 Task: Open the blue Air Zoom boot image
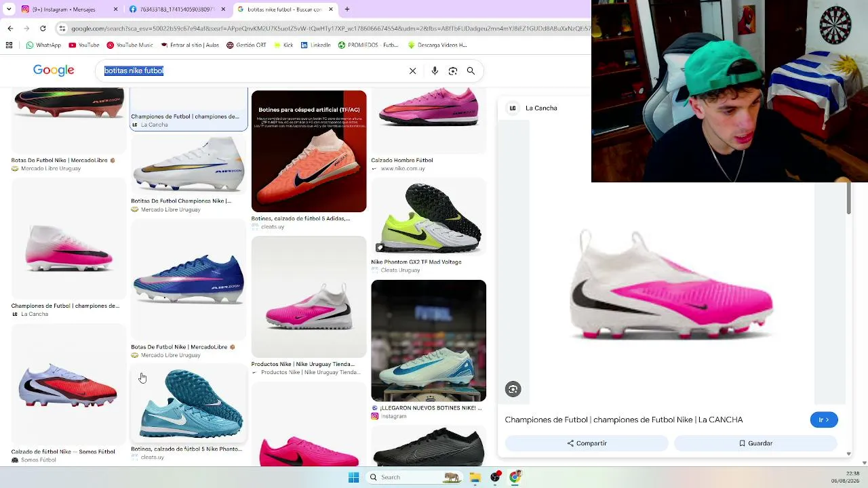coord(189,279)
